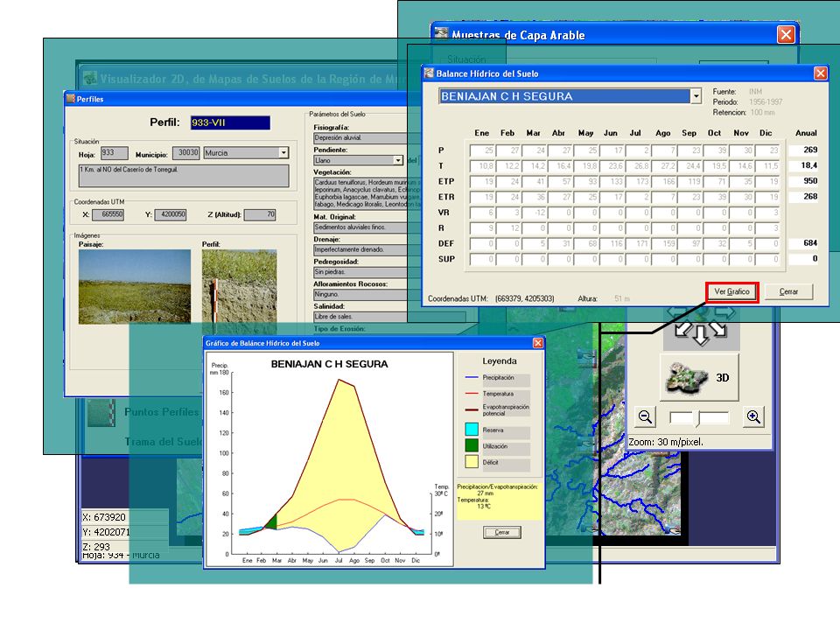Screen dimensions: 840x630
Task: Click the SUP annual total 0
Action: point(803,259)
